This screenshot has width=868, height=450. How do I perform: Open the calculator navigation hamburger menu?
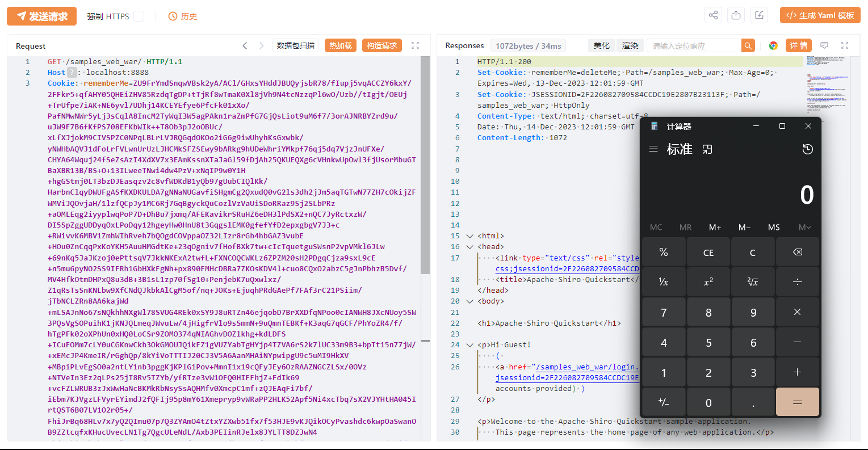(653, 149)
